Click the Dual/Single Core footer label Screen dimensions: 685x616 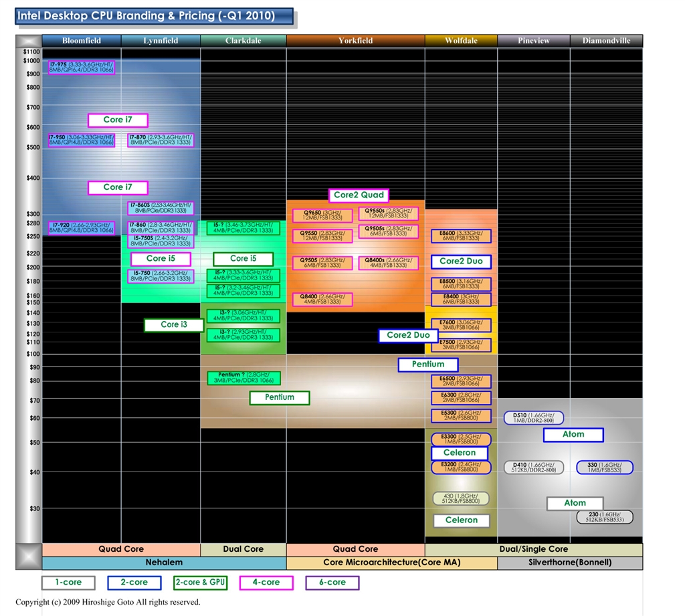[534, 550]
